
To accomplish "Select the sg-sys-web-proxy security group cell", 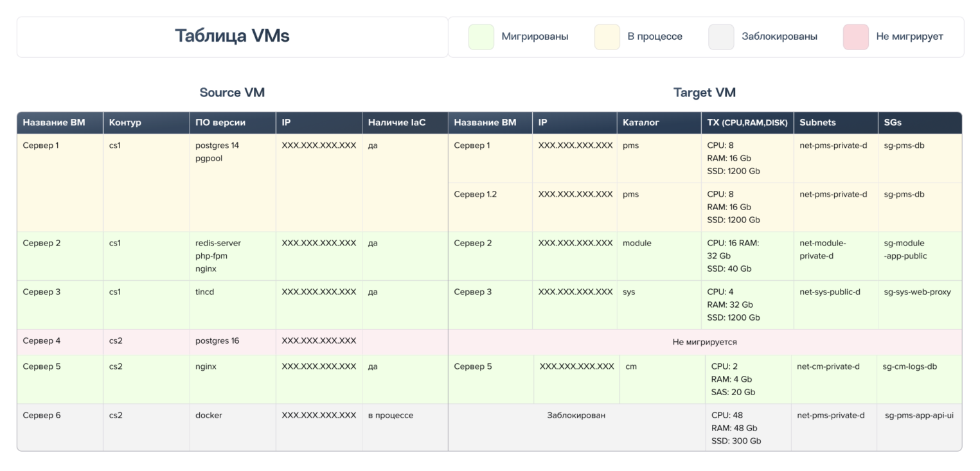I will point(917,292).
